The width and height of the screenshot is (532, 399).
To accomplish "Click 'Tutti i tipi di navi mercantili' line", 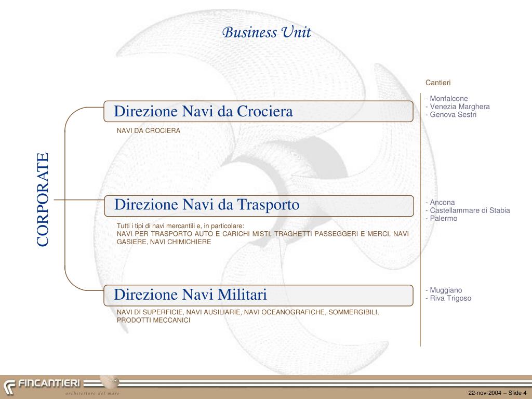I will tap(180, 226).
